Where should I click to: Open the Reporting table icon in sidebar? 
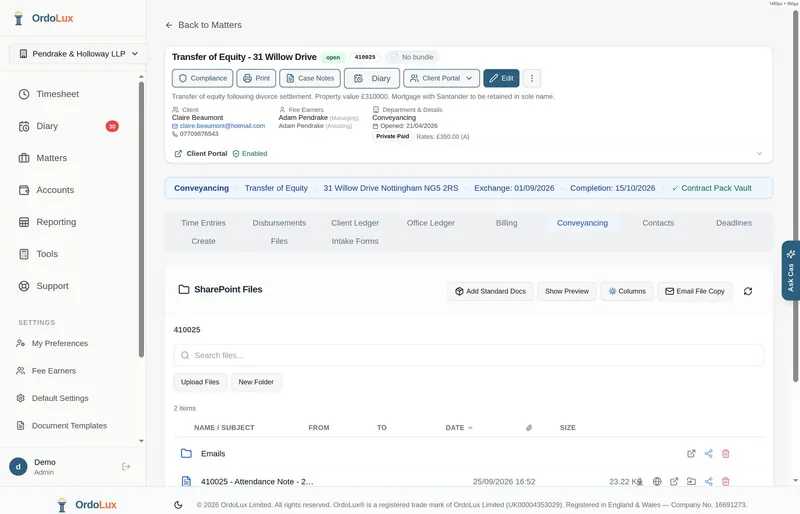pos(24,222)
